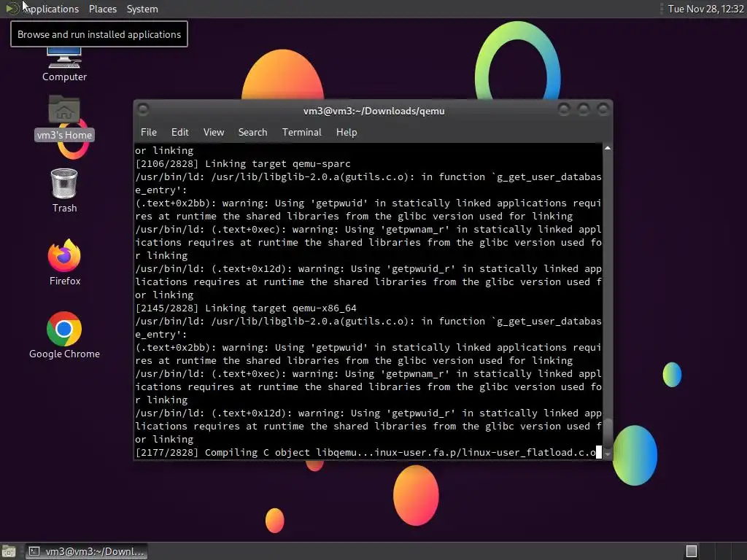Image resolution: width=747 pixels, height=560 pixels.
Task: Click the MATE logo icon beside Applications
Action: click(12, 9)
